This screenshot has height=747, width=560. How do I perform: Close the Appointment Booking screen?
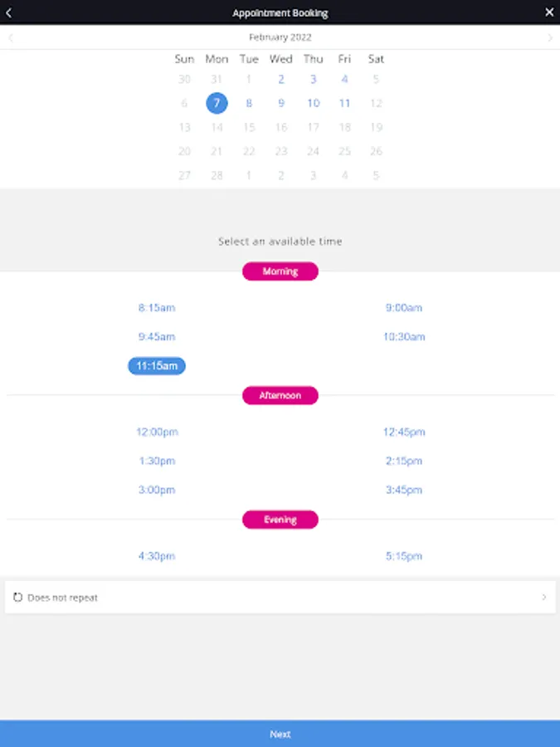(548, 12)
